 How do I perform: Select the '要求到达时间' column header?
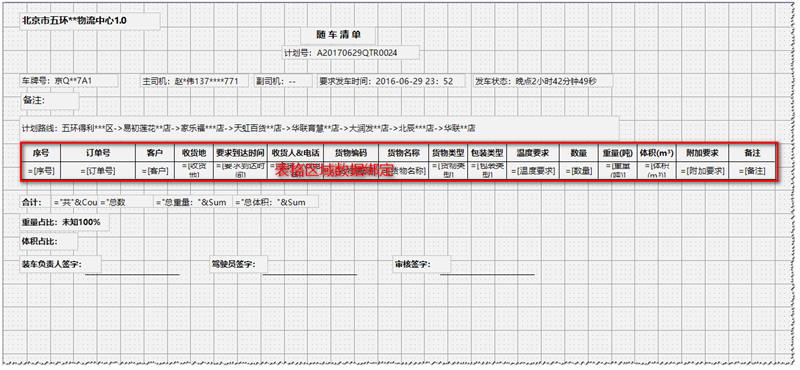point(240,153)
